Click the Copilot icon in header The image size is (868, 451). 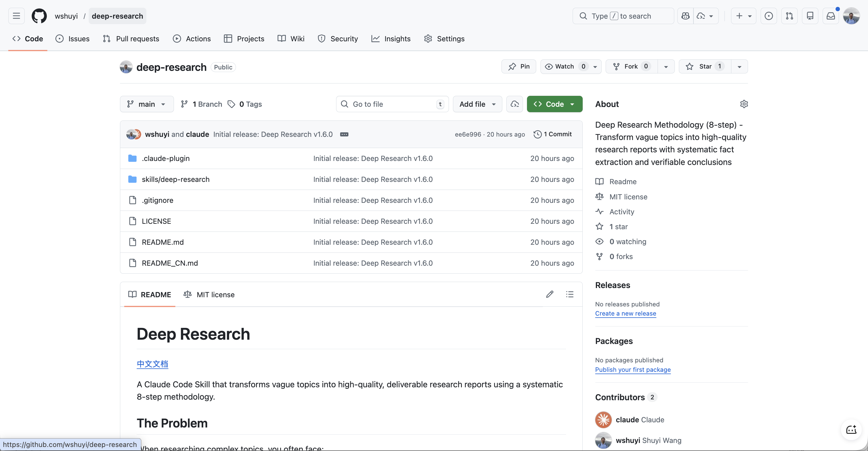click(x=685, y=16)
